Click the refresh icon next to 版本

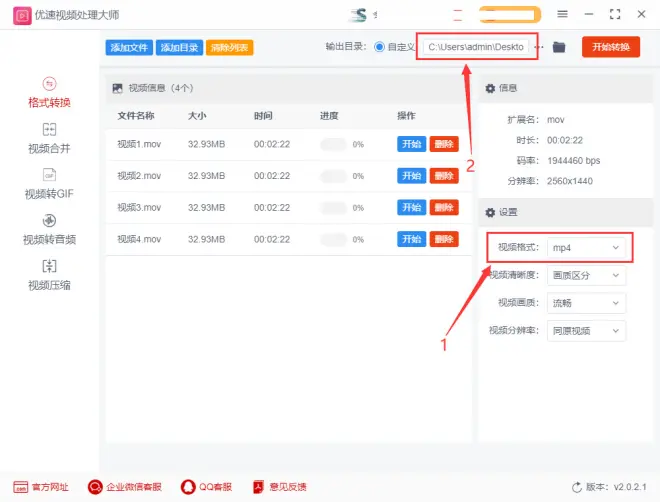[577, 487]
